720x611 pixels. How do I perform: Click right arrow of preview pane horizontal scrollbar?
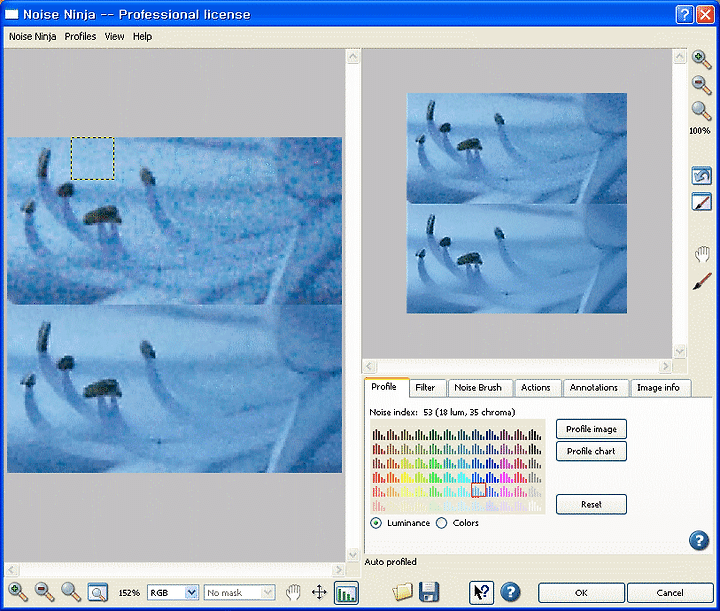tap(665, 366)
